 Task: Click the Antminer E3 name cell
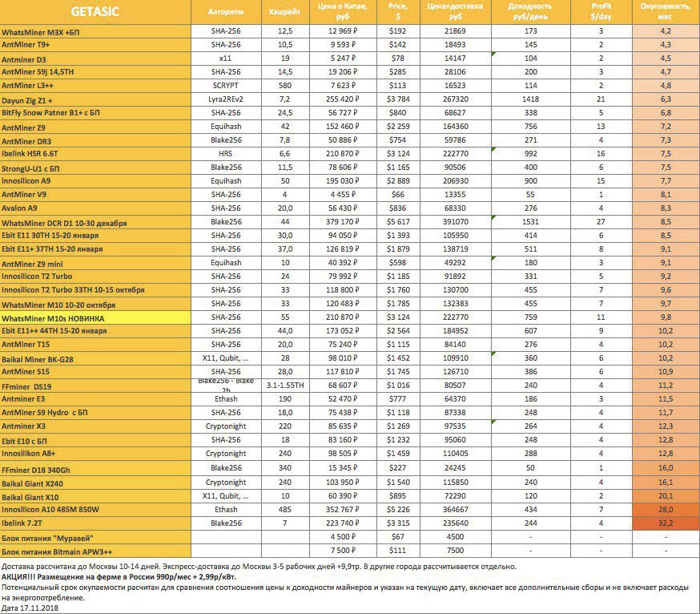click(x=95, y=399)
